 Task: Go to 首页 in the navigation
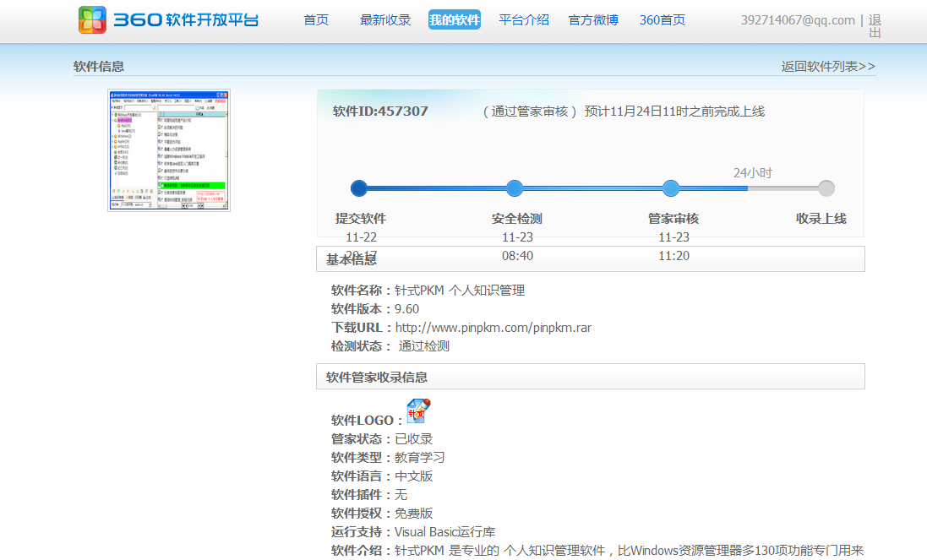pos(316,20)
